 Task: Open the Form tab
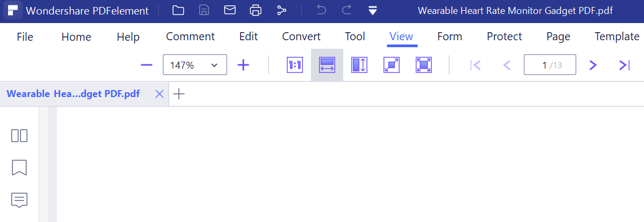pos(450,36)
